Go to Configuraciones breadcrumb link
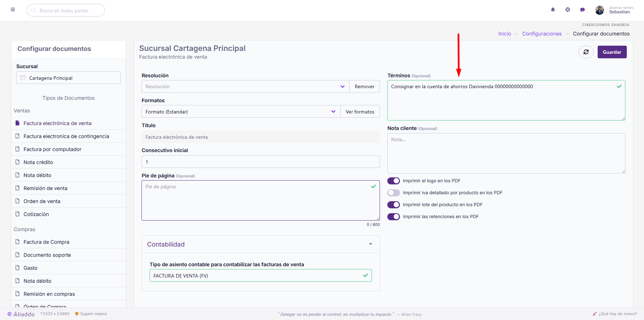644x320 pixels. click(542, 34)
